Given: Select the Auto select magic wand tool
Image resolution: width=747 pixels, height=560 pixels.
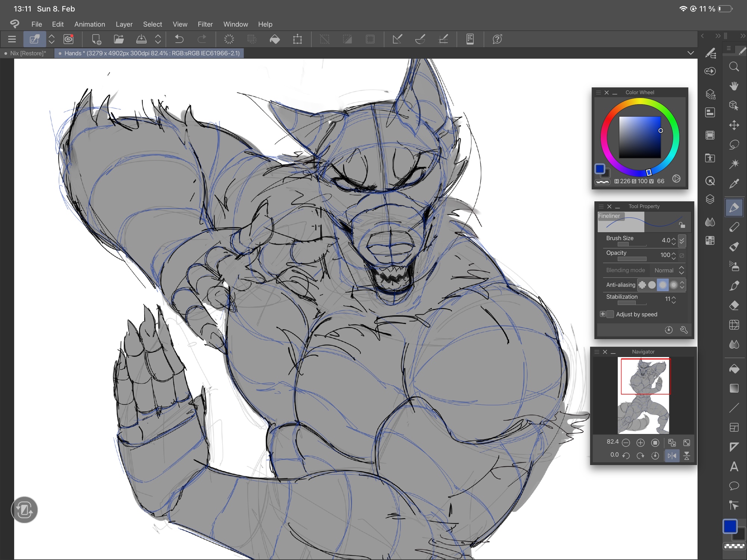Looking at the screenshot, I should click(x=734, y=164).
